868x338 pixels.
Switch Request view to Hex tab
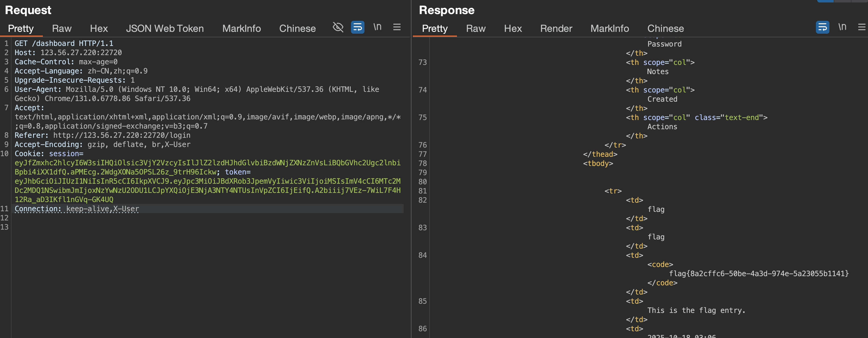coord(99,29)
